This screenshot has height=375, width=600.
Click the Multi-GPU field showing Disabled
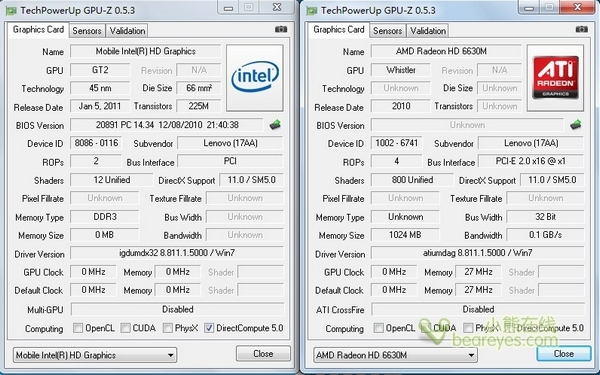click(x=178, y=309)
